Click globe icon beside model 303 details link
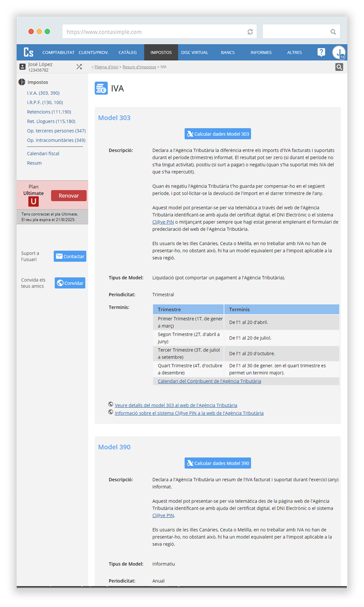This screenshot has height=607, width=364. click(111, 405)
